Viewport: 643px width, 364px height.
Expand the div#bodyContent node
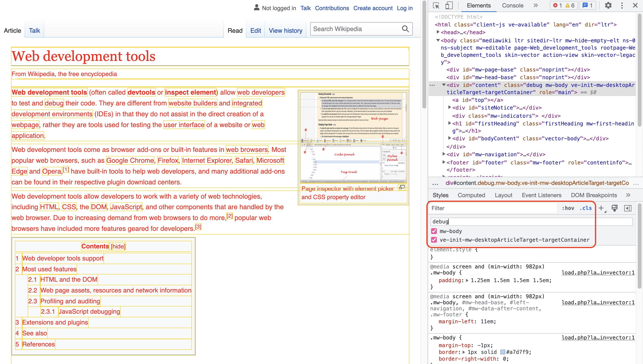pyautogui.click(x=449, y=138)
